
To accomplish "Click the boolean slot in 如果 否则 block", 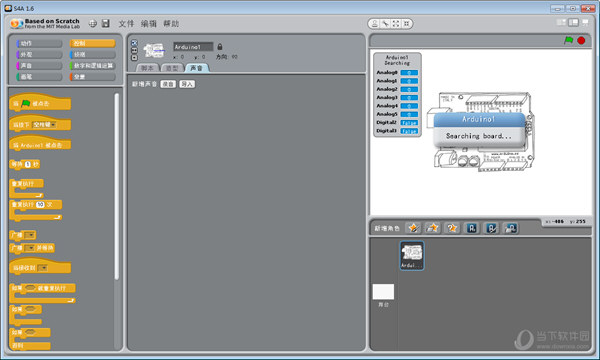I will click(x=30, y=332).
